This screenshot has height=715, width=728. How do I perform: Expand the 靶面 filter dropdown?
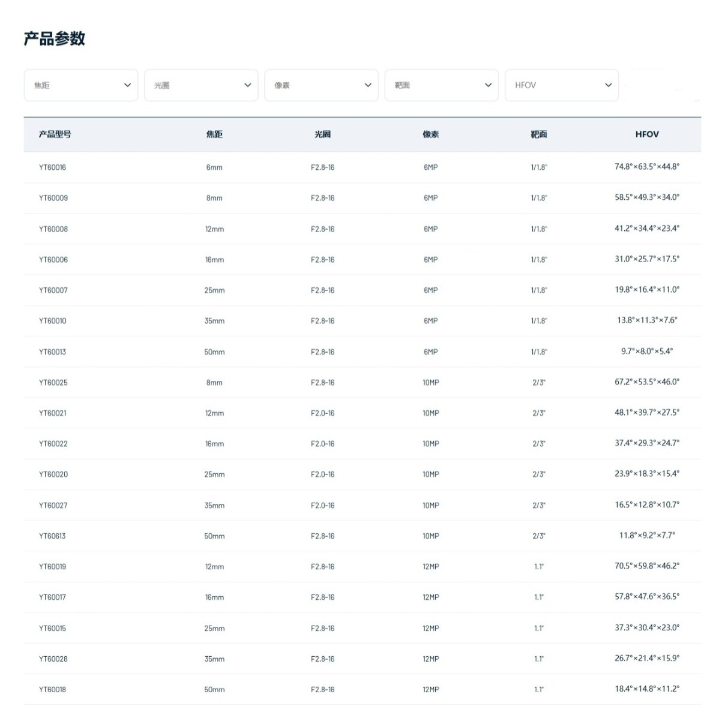pos(441,85)
